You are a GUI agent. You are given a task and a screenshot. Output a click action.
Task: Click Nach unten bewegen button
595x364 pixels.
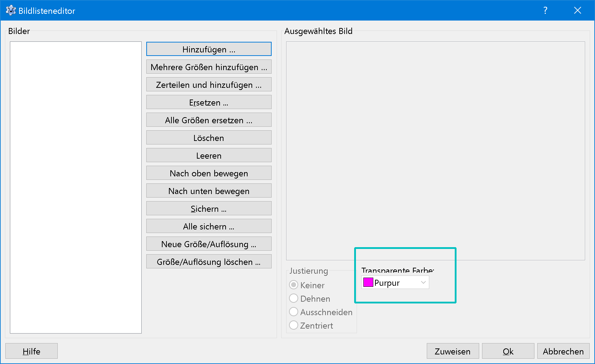209,191
